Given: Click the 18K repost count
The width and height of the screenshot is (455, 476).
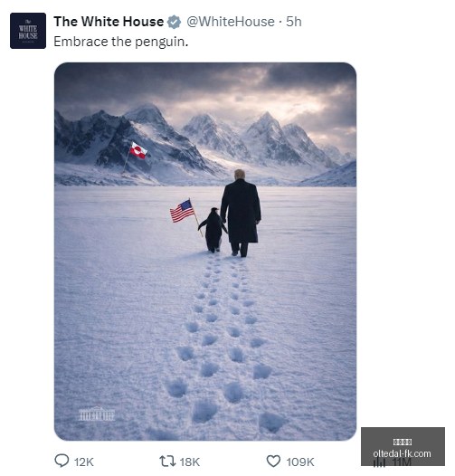Looking at the screenshot, I should (x=190, y=462).
